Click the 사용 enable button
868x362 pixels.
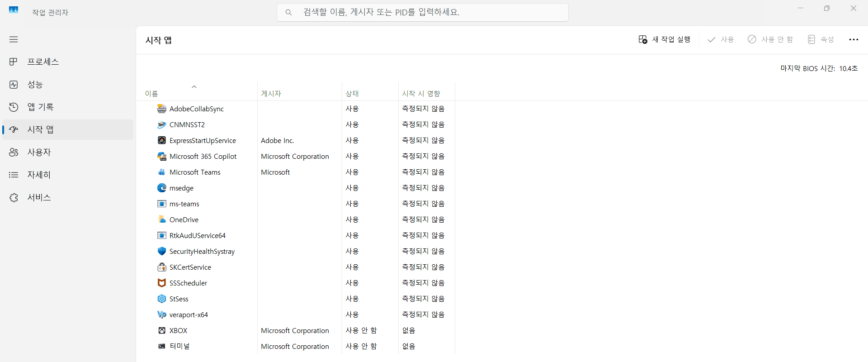(x=721, y=39)
